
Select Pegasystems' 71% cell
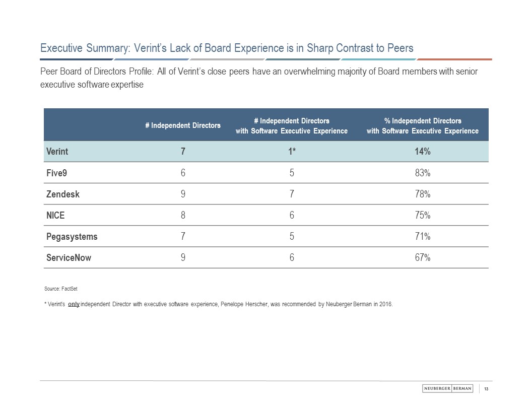pos(422,236)
